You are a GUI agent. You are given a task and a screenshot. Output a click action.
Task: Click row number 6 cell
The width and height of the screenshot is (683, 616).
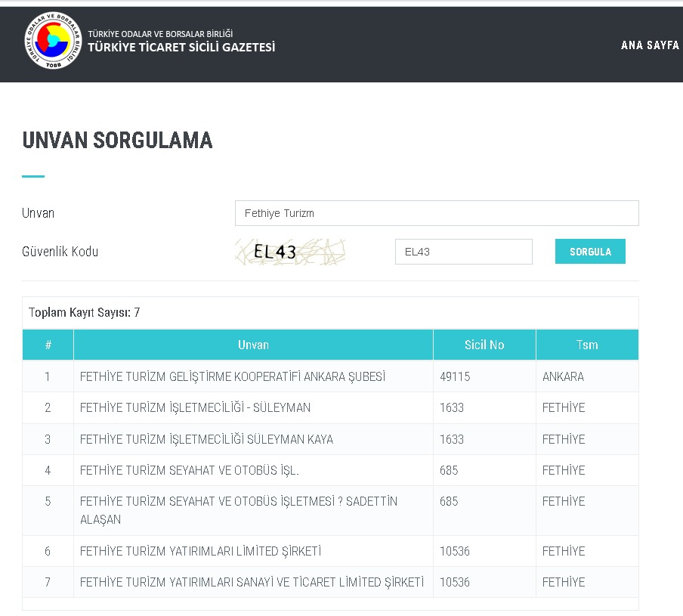48,551
